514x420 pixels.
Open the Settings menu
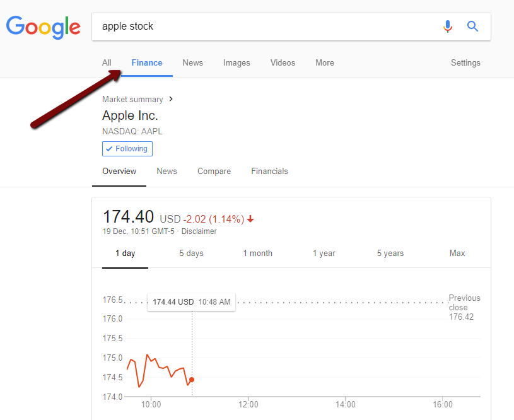[x=465, y=62]
